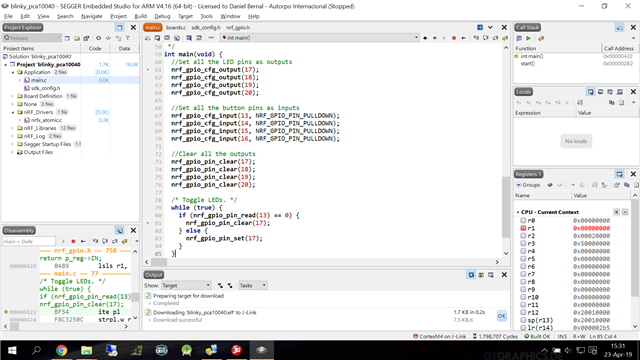Toggle the checkbox beside register r6
The image size is (640, 360).
pyautogui.click(x=523, y=267)
